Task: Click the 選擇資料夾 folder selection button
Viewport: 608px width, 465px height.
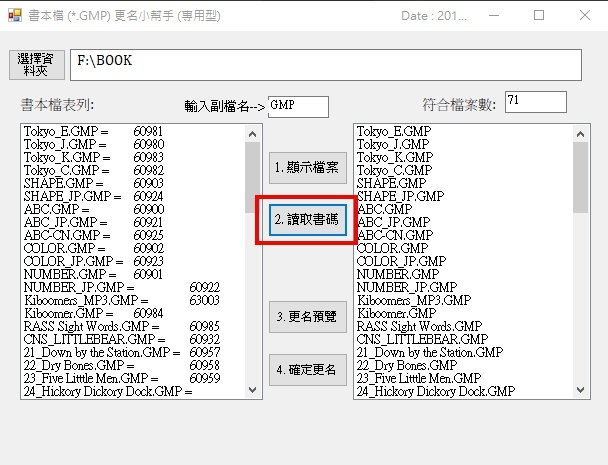Action: point(37,65)
